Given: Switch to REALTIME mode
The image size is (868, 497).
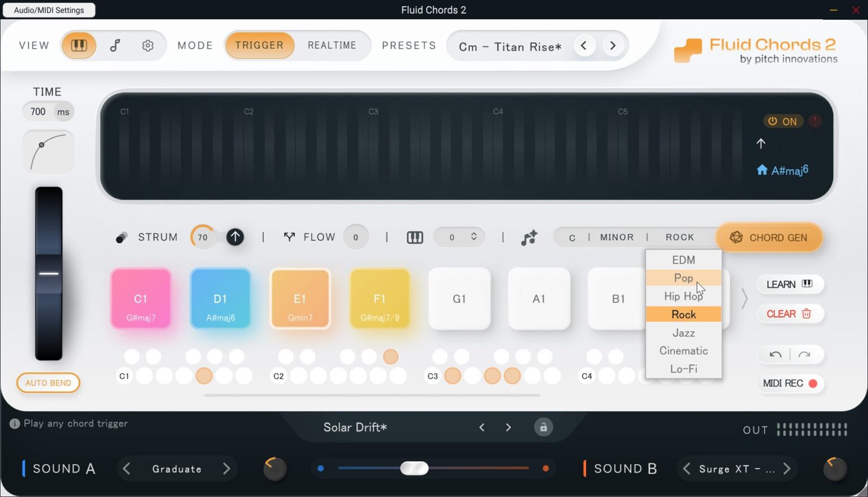Looking at the screenshot, I should point(332,45).
